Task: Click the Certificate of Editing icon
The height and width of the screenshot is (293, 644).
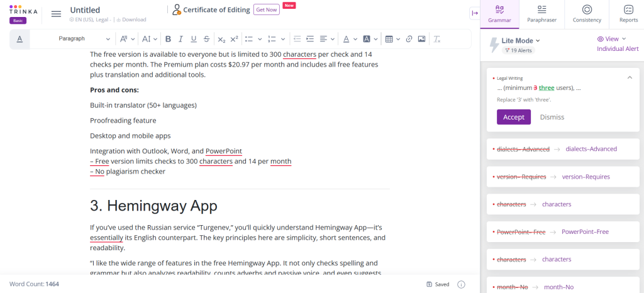Action: (177, 10)
